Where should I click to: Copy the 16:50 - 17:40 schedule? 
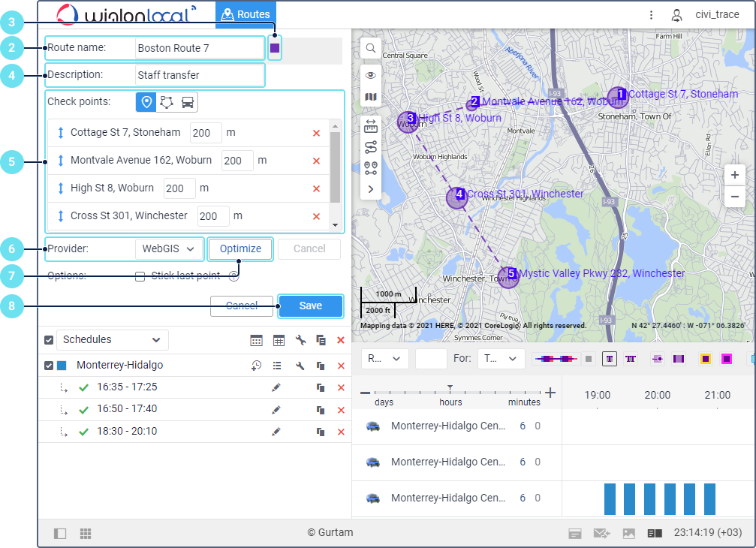coord(321,410)
